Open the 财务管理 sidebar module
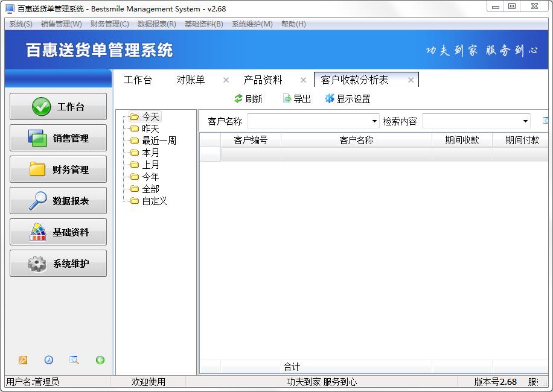 click(59, 169)
